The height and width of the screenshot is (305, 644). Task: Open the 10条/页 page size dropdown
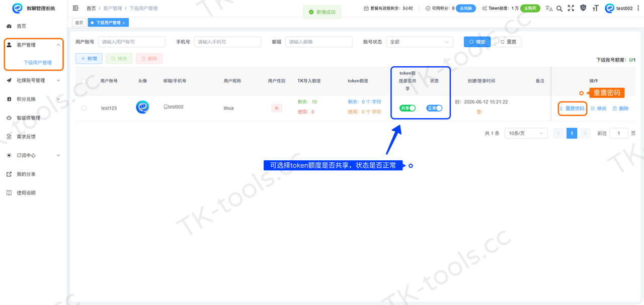526,133
